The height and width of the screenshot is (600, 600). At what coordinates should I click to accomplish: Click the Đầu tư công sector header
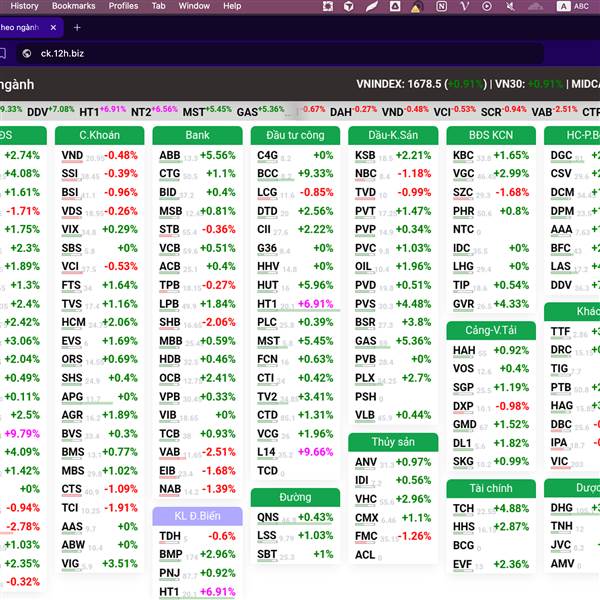click(x=295, y=135)
